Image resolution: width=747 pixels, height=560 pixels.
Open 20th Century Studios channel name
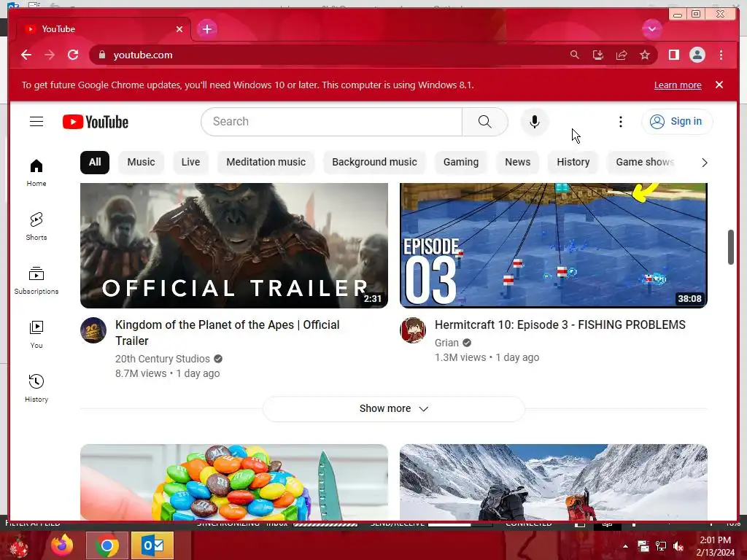(163, 359)
